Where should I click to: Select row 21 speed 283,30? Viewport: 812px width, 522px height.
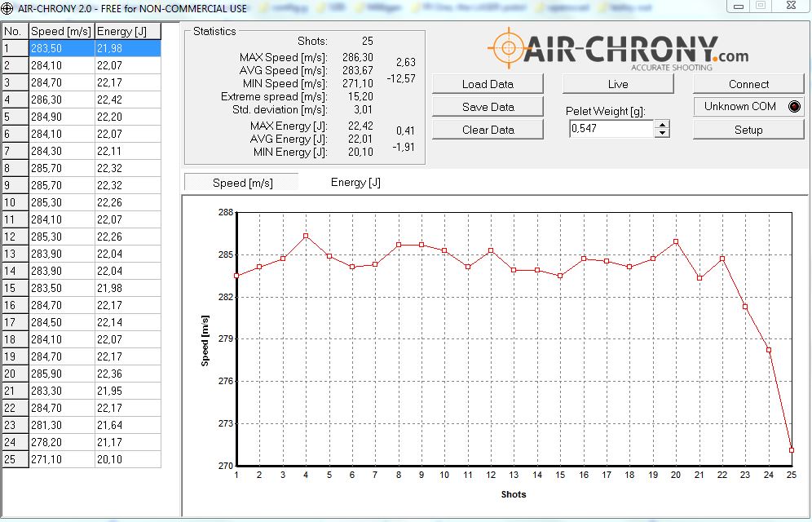[62, 391]
